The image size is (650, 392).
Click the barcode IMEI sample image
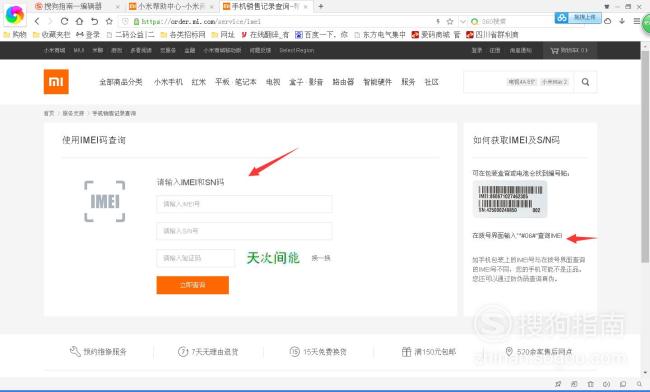(x=510, y=199)
